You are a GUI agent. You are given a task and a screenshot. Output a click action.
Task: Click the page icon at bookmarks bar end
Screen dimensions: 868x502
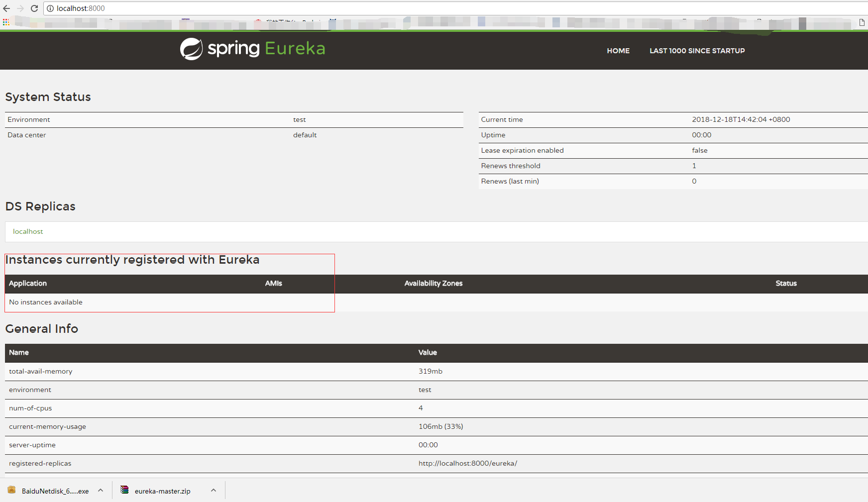pyautogui.click(x=862, y=22)
